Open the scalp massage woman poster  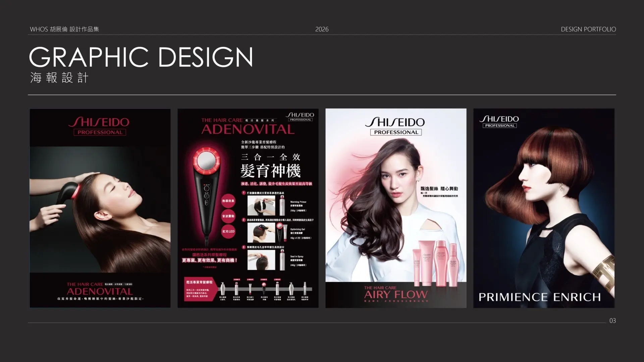click(100, 208)
